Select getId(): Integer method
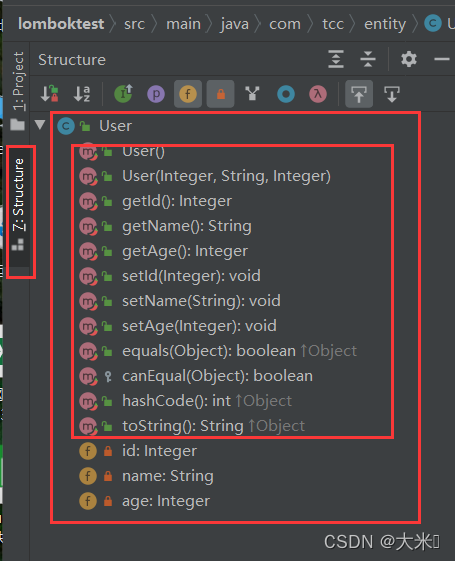Image resolution: width=455 pixels, height=561 pixels. 177,201
